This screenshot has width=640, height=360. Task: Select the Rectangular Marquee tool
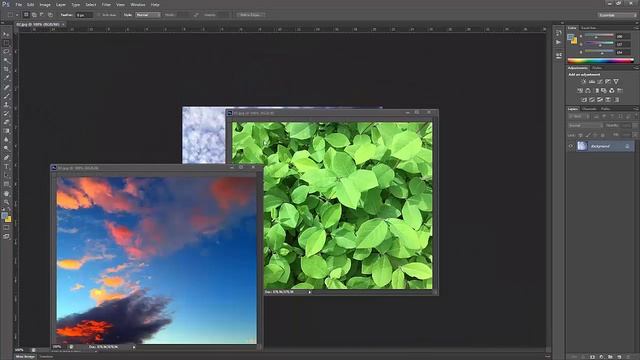click(x=6, y=43)
